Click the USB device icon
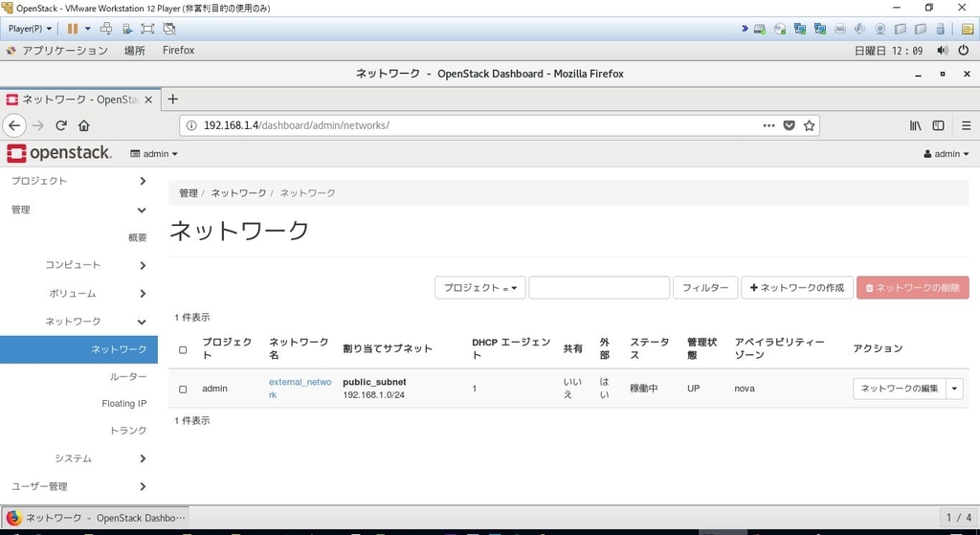980x535 pixels. point(941,29)
